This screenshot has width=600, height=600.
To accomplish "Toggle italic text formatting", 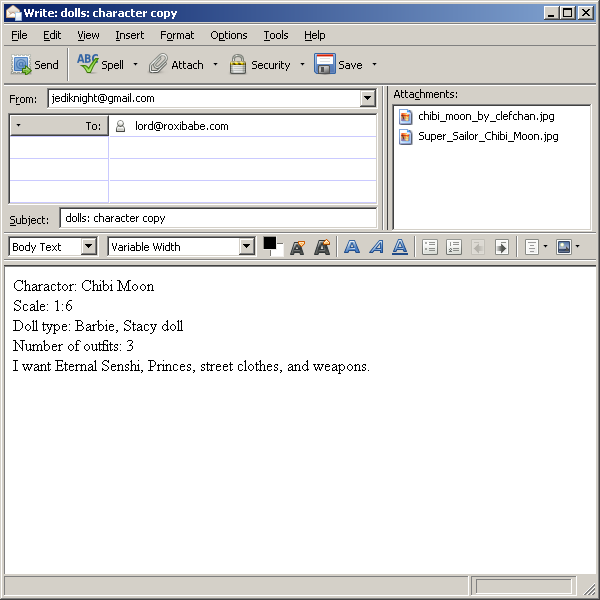I will [x=376, y=247].
